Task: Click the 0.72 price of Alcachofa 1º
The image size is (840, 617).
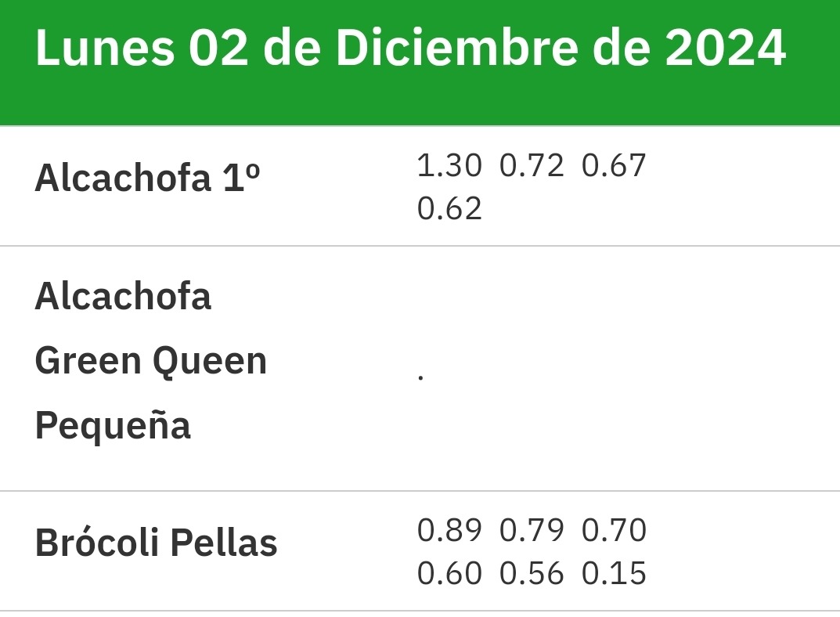Action: pos(532,165)
